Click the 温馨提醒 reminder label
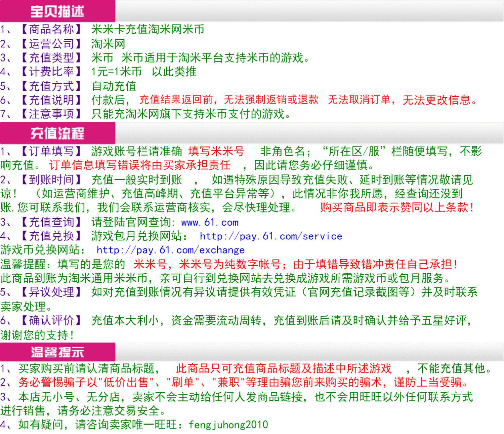504x434 pixels. click(x=23, y=264)
